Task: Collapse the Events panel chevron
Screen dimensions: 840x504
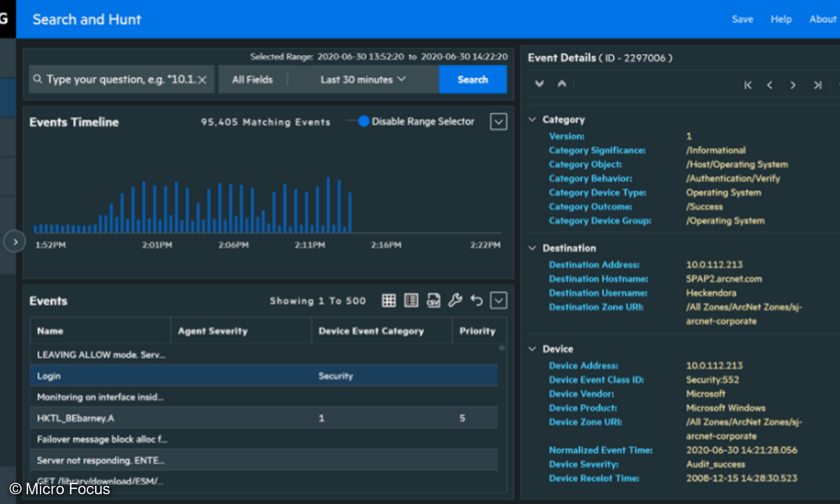Action: 498,301
